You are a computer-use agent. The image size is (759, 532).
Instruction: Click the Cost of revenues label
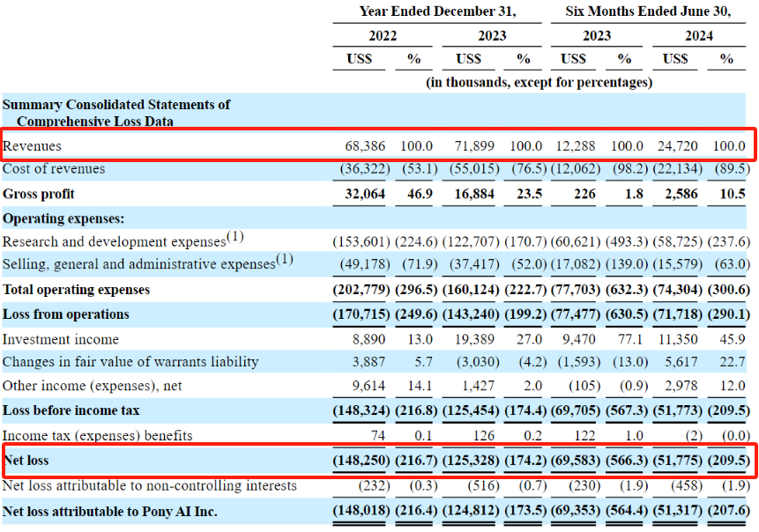pyautogui.click(x=54, y=169)
